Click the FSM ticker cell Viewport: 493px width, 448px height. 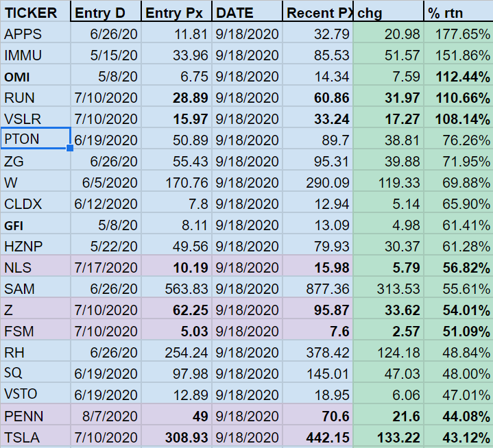point(35,329)
